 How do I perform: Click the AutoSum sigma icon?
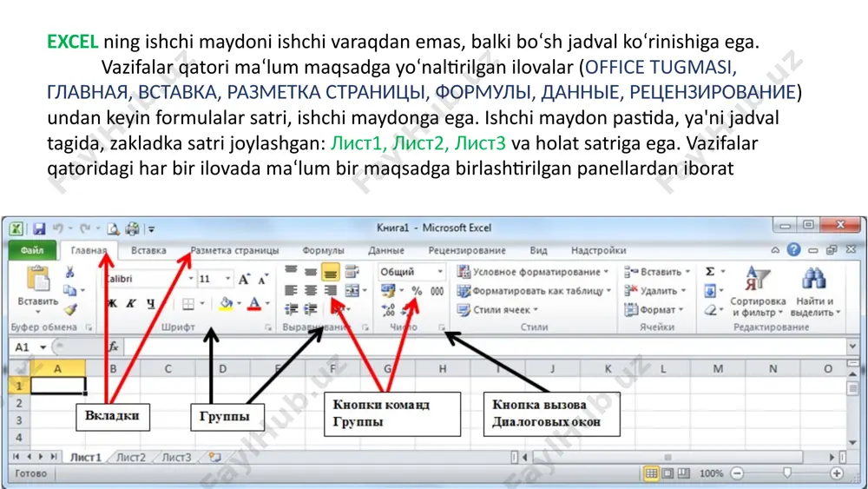710,271
